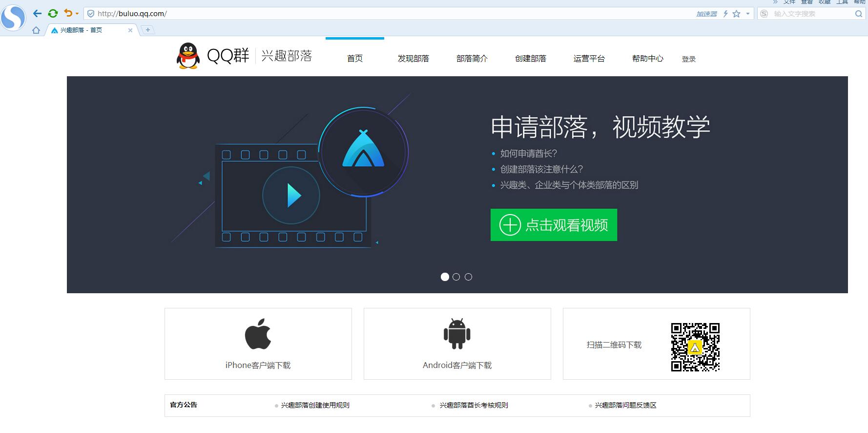Open the 帮助中心 navigation item
The height and width of the screenshot is (433, 868).
(x=648, y=59)
